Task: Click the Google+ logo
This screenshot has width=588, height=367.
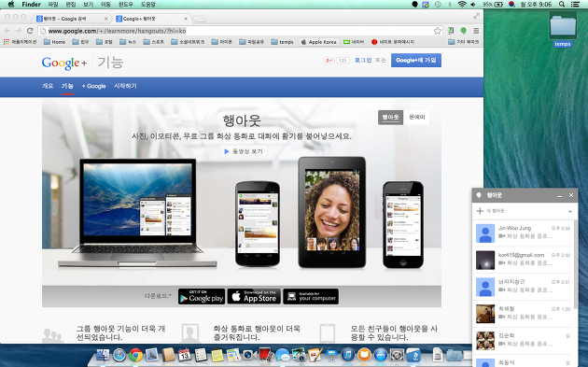Action: (x=64, y=63)
